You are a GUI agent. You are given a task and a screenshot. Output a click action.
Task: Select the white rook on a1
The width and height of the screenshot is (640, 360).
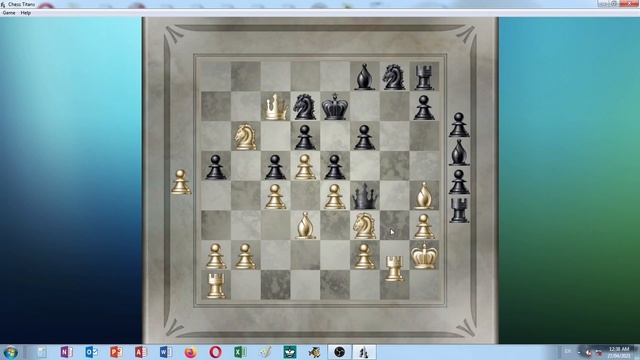[216, 286]
